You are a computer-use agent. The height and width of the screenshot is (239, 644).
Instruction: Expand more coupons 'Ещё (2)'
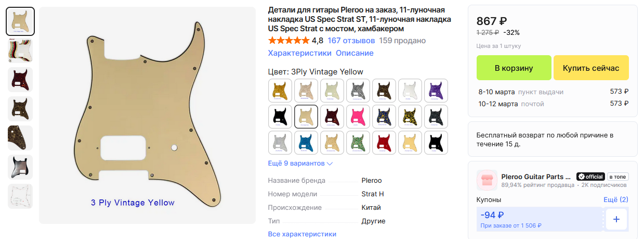pos(615,199)
